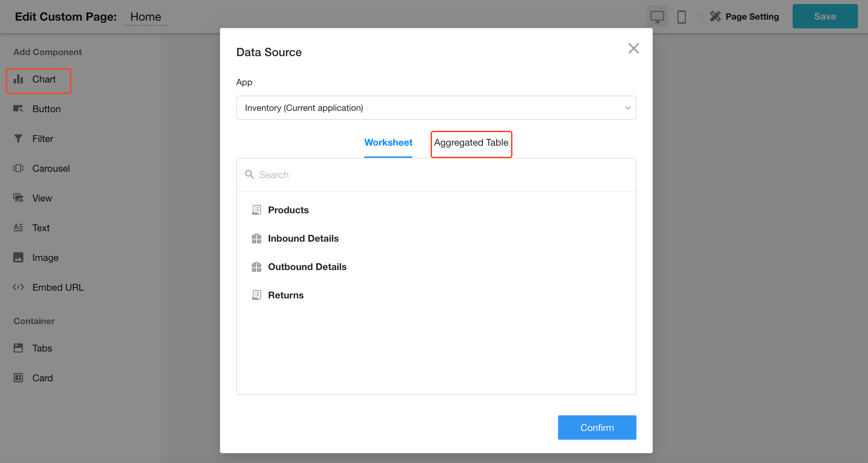
Task: Click the Filter funnel icon
Action: coord(18,139)
